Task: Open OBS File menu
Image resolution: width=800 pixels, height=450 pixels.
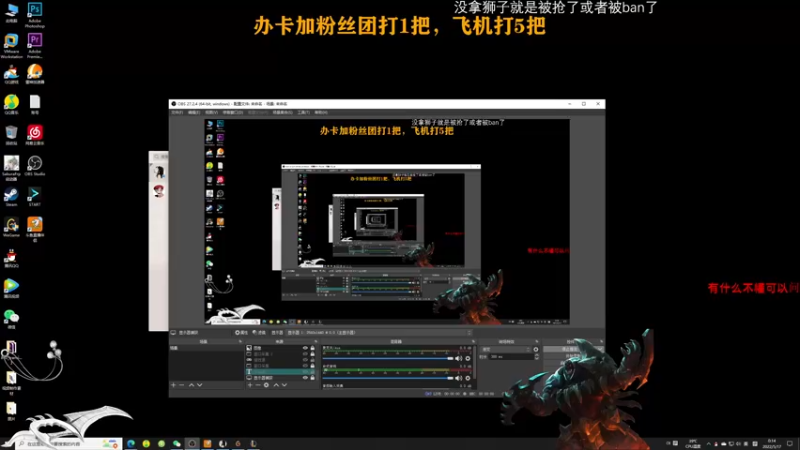Action: pyautogui.click(x=177, y=112)
